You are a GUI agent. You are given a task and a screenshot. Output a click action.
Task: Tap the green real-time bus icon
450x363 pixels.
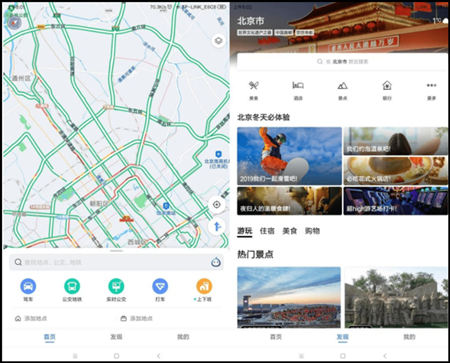(116, 286)
